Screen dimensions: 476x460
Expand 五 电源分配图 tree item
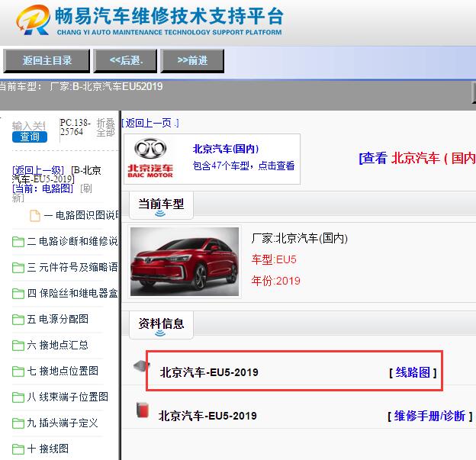coord(58,319)
